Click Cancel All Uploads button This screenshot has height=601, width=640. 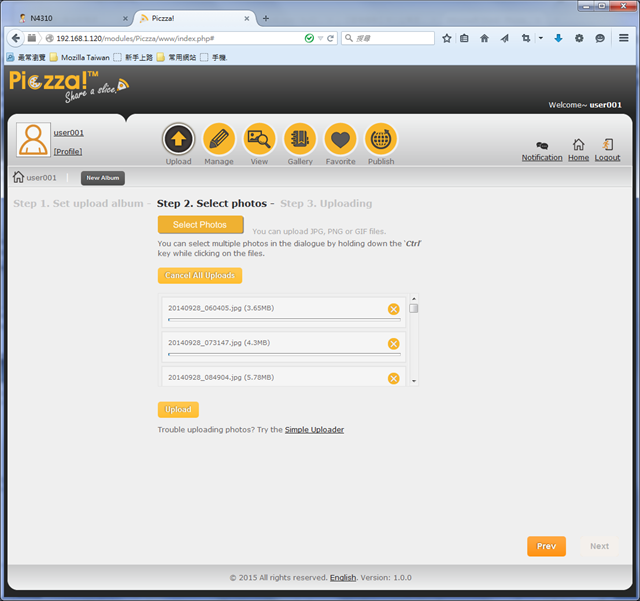coord(200,276)
